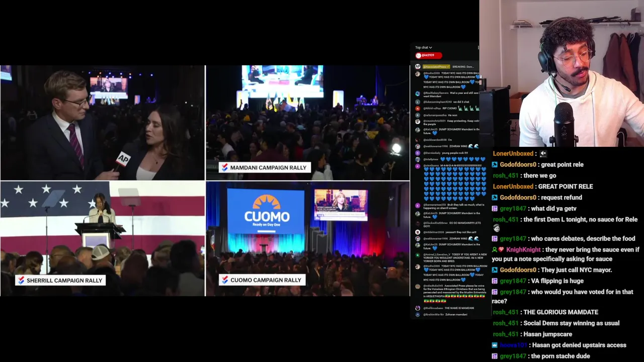Open the @AssociatedPress highlighted username

pyautogui.click(x=436, y=66)
